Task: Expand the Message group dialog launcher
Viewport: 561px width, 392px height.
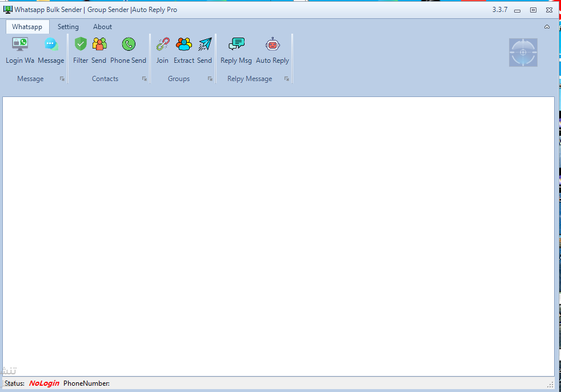Action: pyautogui.click(x=62, y=79)
